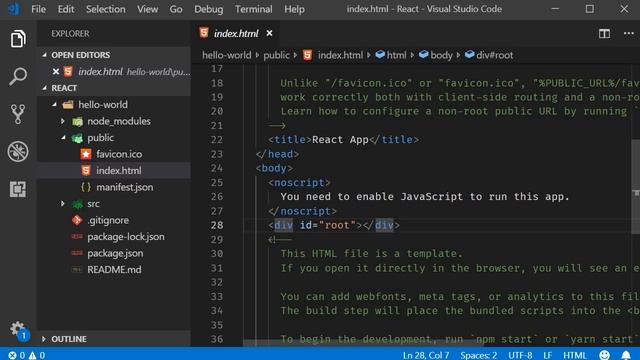Click HTML language mode in status bar
Viewport: 640px width, 360px height.
575,355
